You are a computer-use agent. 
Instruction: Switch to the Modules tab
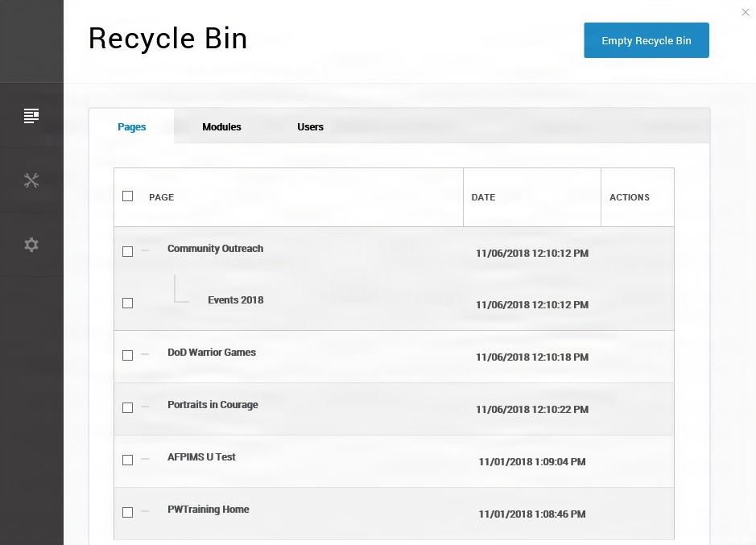click(221, 127)
